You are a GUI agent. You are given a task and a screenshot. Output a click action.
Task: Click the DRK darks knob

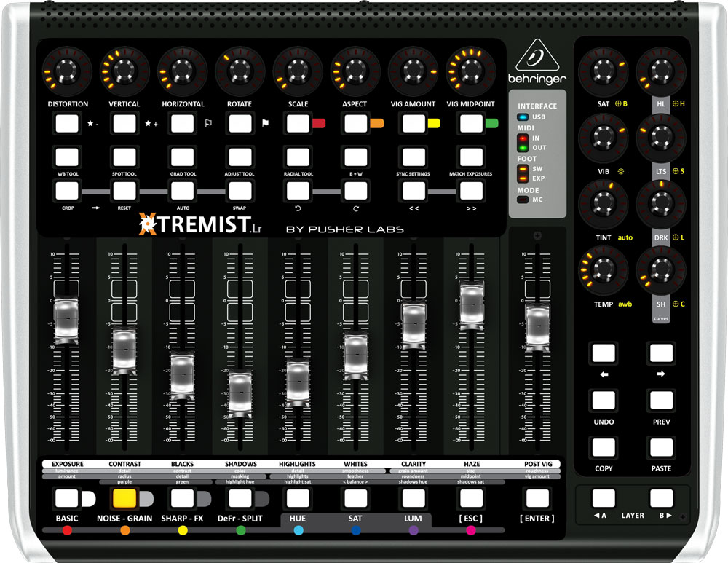[661, 203]
